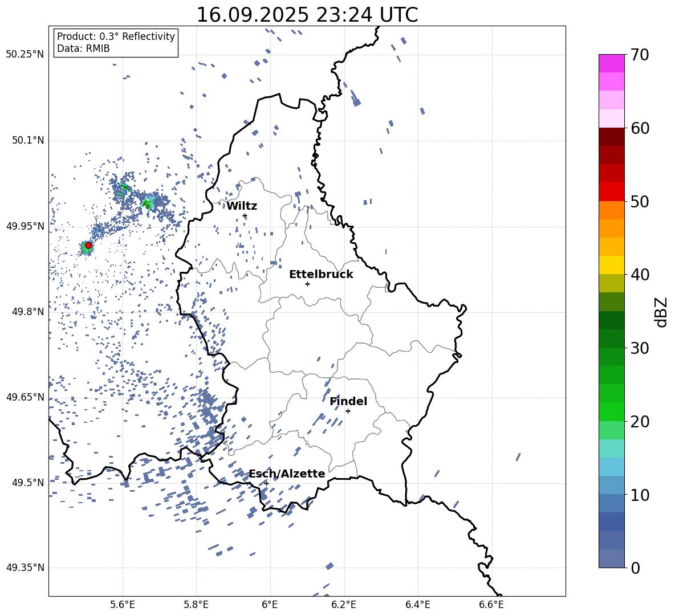Click the 49.35°N latitude label
Image resolution: width=675 pixels, height=616 pixels.
click(x=25, y=568)
